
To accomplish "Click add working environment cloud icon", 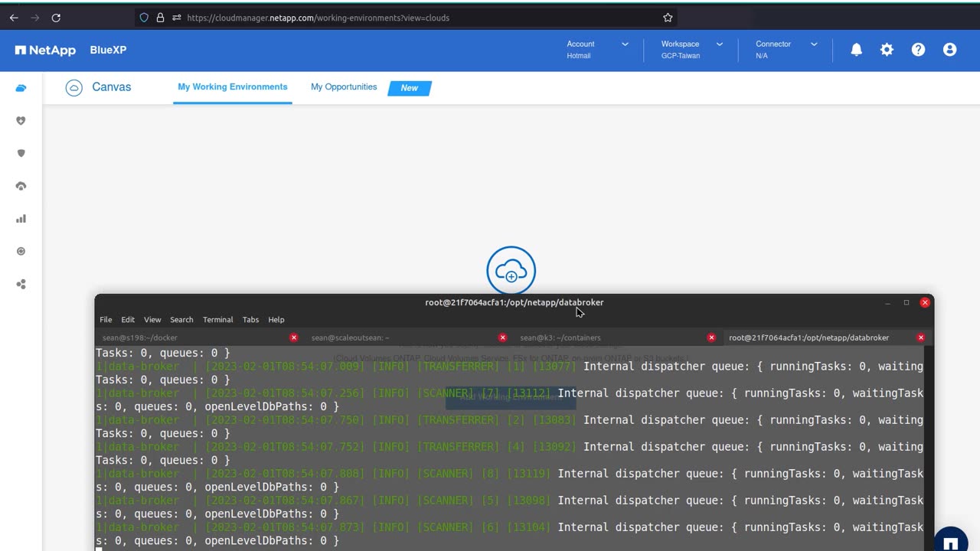I will [511, 270].
